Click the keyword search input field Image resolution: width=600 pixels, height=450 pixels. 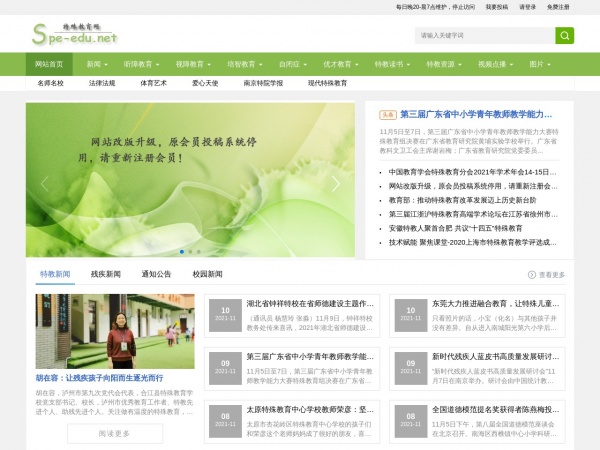coord(484,35)
